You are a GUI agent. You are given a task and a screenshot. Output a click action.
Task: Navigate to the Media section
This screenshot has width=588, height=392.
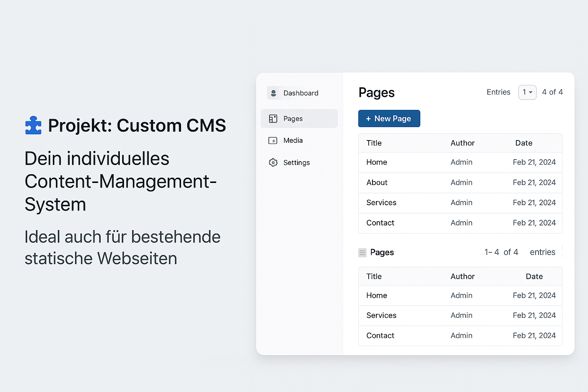(294, 140)
